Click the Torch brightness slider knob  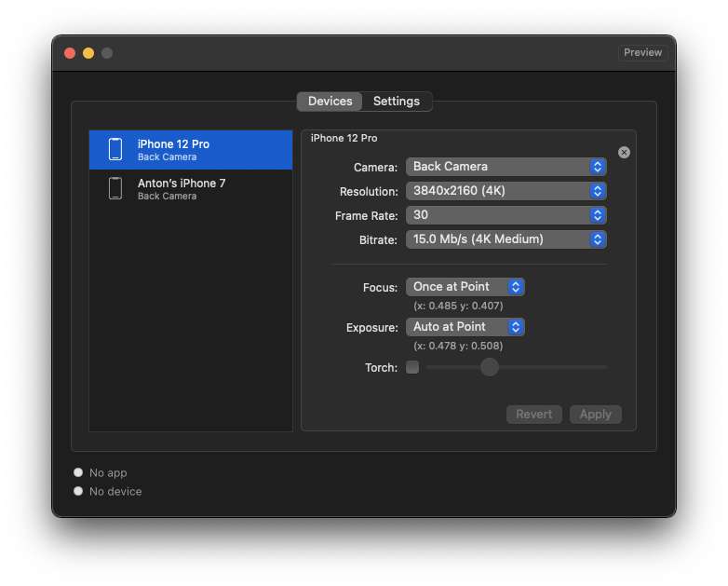coord(490,367)
